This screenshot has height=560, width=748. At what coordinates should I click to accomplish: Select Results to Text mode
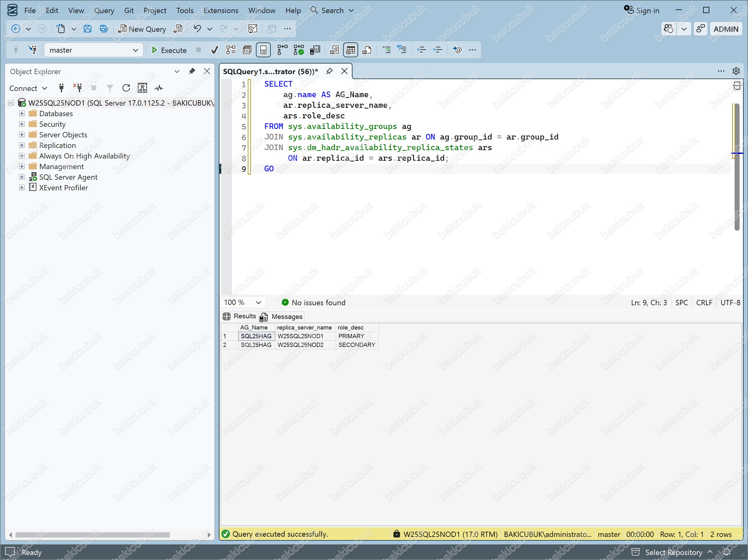click(x=334, y=50)
